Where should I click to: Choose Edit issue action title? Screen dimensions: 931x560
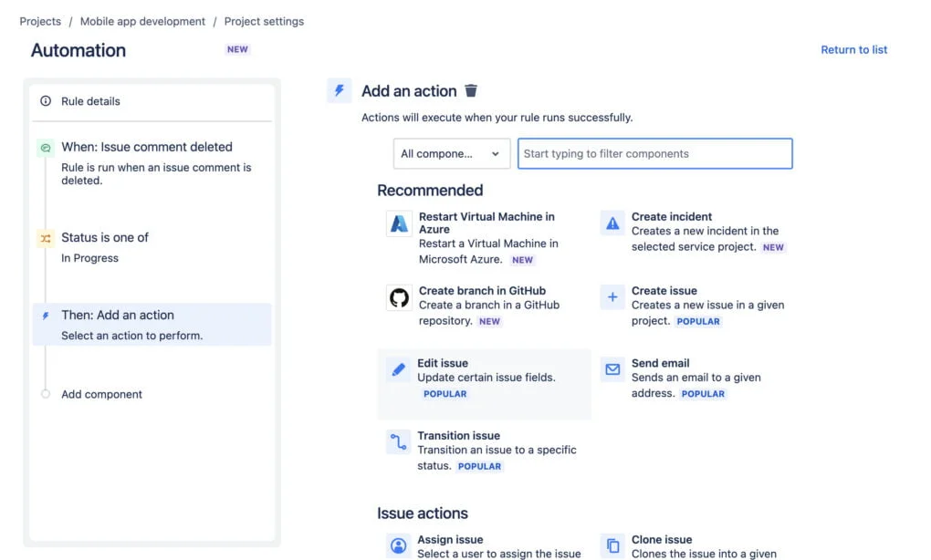pos(443,363)
